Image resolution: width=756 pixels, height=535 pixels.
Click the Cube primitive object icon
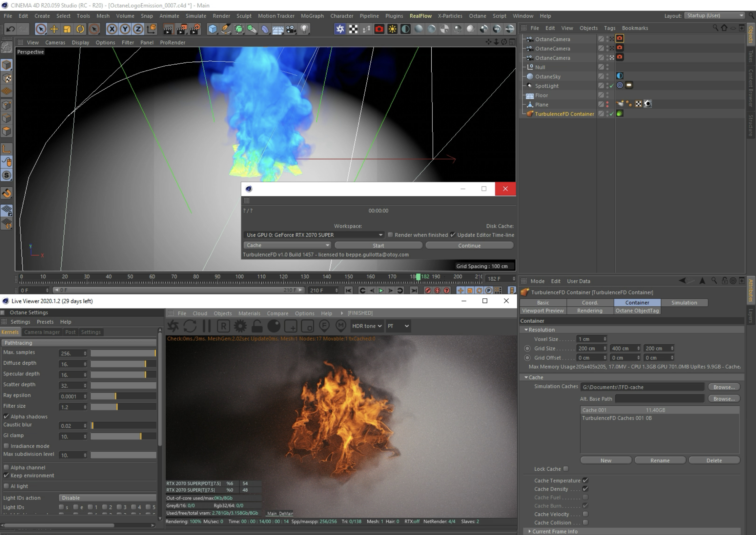[x=213, y=29]
